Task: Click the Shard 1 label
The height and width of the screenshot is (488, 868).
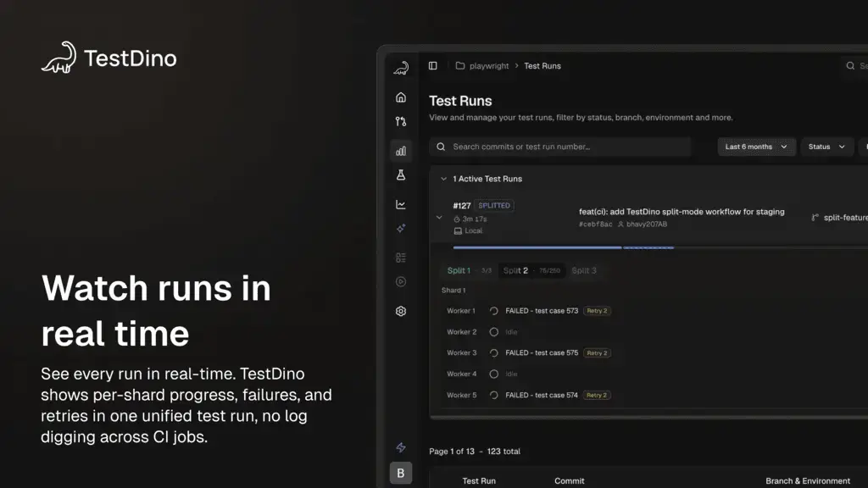Action: pyautogui.click(x=453, y=290)
